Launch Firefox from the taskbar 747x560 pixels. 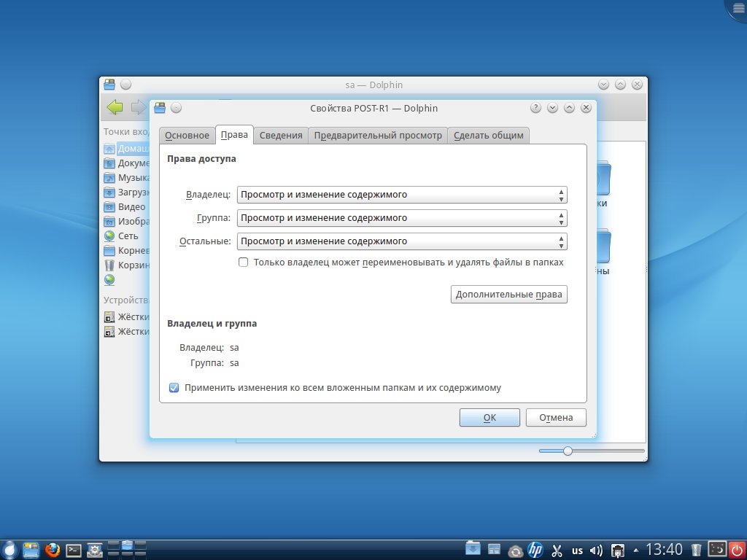[x=53, y=550]
